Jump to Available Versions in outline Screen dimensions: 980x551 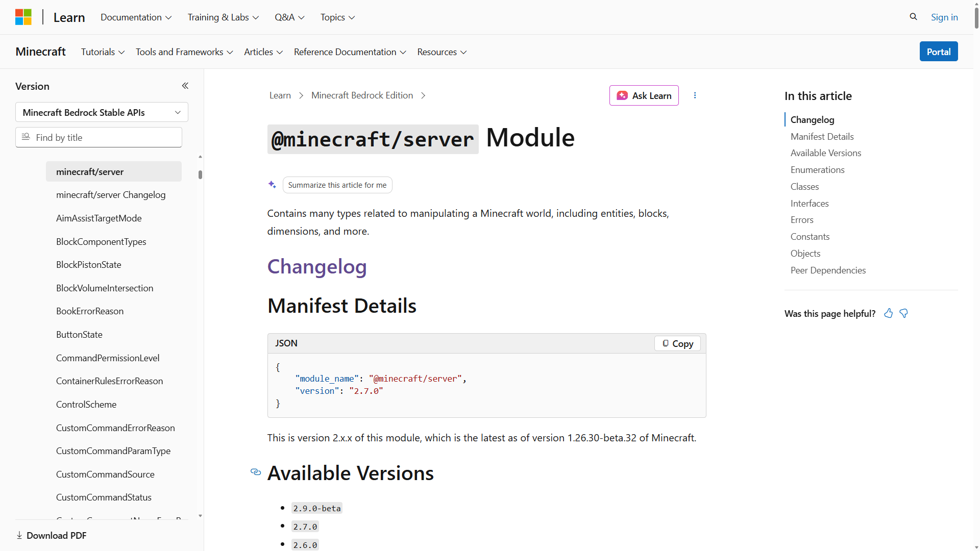(826, 153)
